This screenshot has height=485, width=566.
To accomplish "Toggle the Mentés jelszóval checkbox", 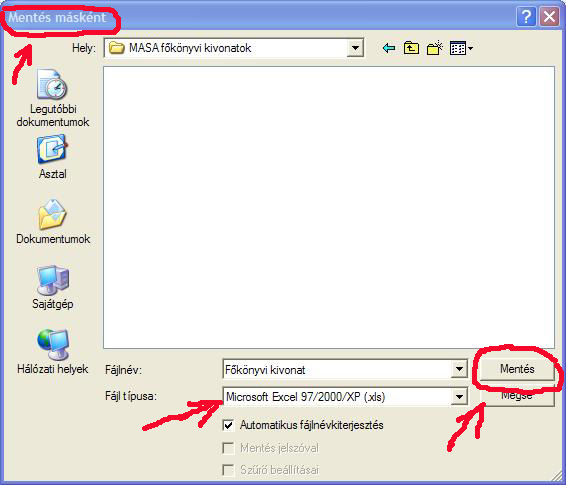I will 228,448.
